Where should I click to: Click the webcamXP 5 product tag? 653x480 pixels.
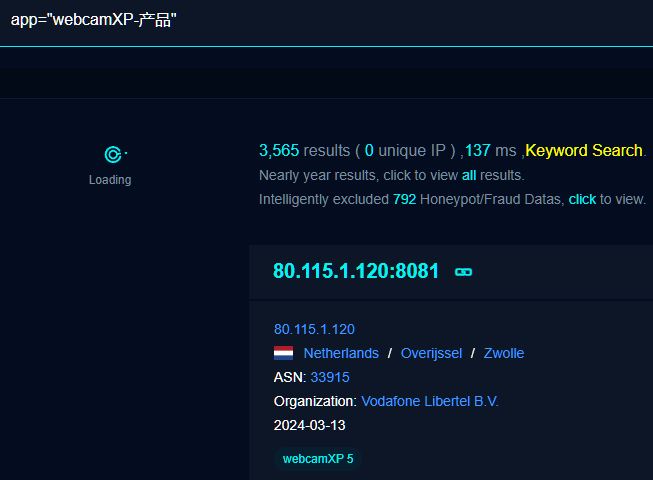[x=318, y=459]
